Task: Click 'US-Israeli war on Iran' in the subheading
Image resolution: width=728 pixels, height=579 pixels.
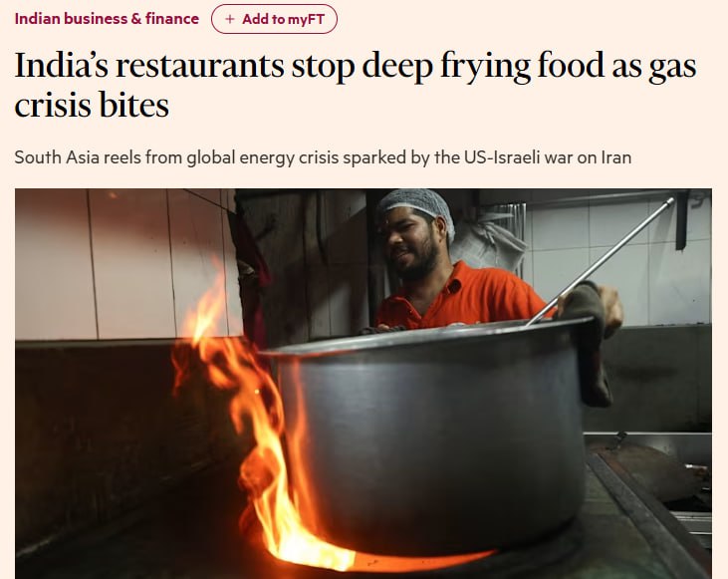Action: 548,157
